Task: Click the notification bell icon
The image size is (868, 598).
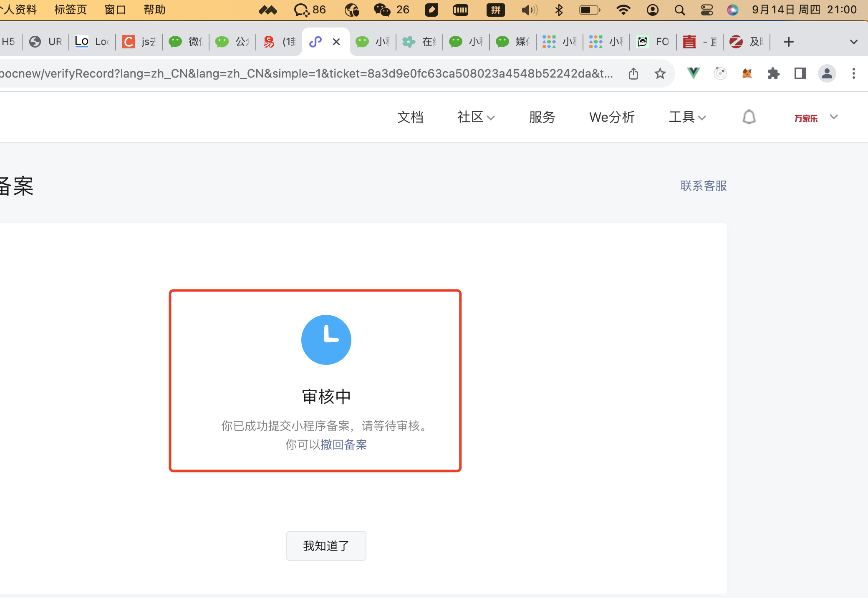Action: point(749,117)
